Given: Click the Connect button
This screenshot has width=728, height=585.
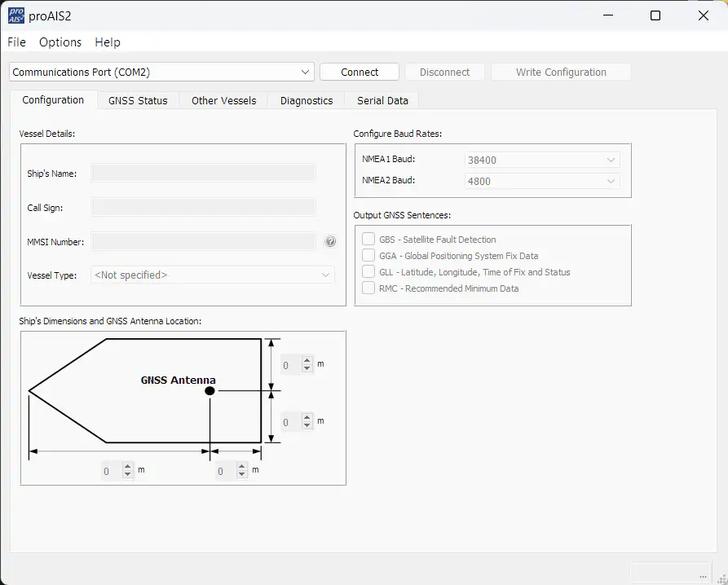Looking at the screenshot, I should (360, 72).
